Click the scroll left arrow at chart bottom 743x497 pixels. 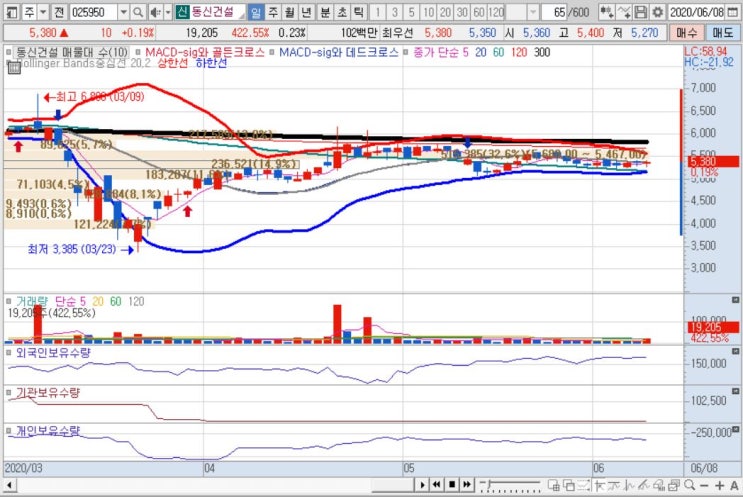click(9, 485)
